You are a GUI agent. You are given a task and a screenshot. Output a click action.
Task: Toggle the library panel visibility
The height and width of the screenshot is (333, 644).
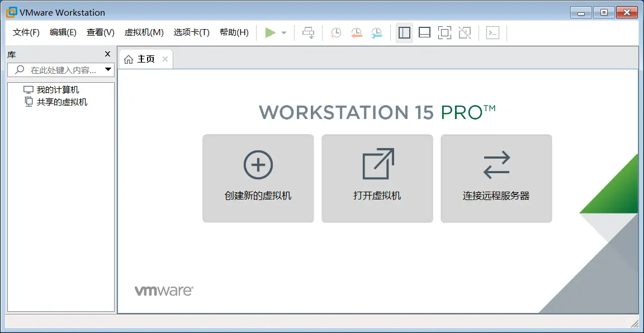click(x=404, y=33)
